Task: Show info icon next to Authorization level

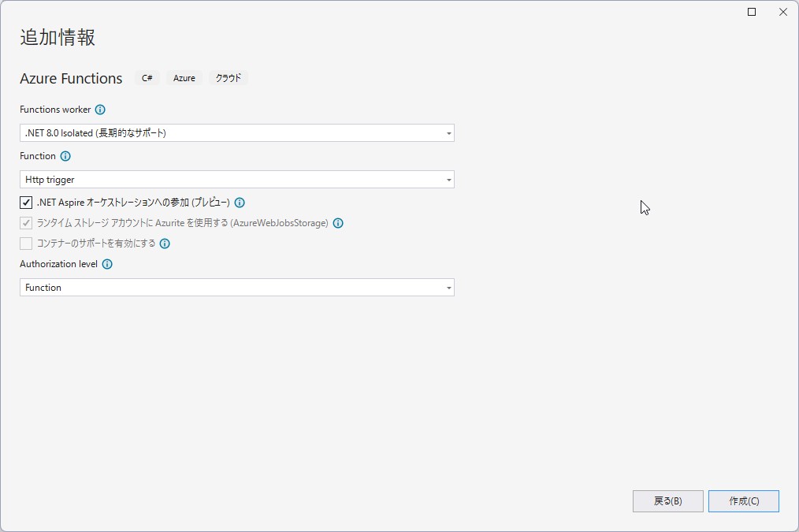Action: tap(107, 264)
